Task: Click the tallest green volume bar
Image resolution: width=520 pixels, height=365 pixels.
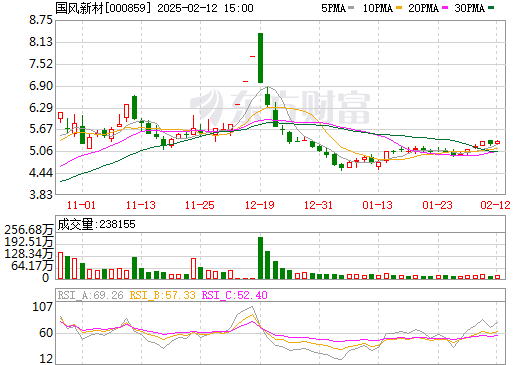Action: pyautogui.click(x=260, y=258)
